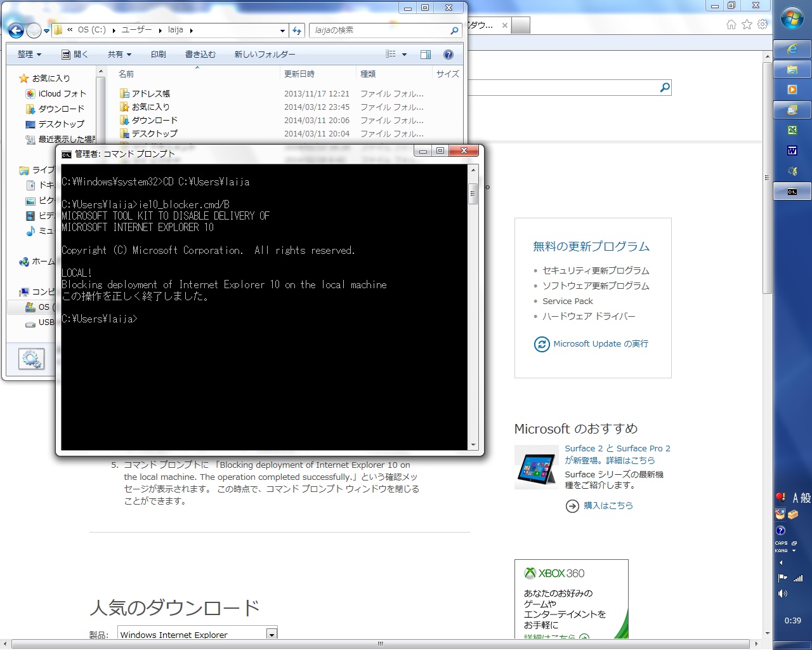Click browser search magnifier icon
Image resolution: width=812 pixels, height=650 pixels.
(x=665, y=88)
